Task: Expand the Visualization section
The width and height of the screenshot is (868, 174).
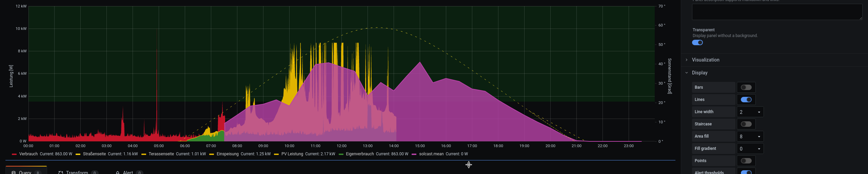Action: (705, 60)
